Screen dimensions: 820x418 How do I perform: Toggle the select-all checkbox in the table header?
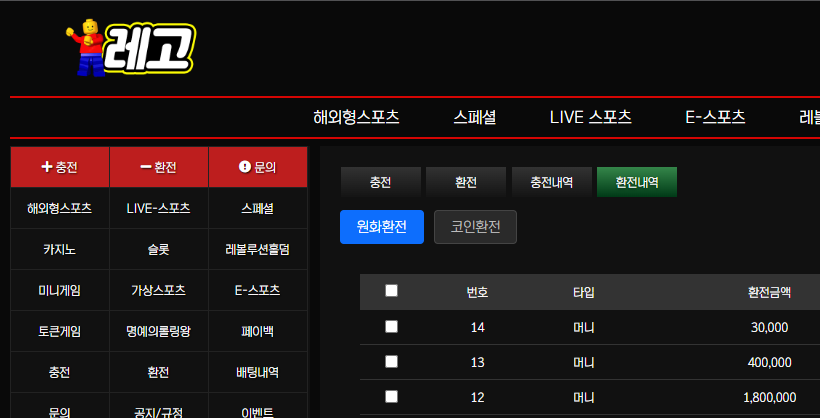coord(391,291)
